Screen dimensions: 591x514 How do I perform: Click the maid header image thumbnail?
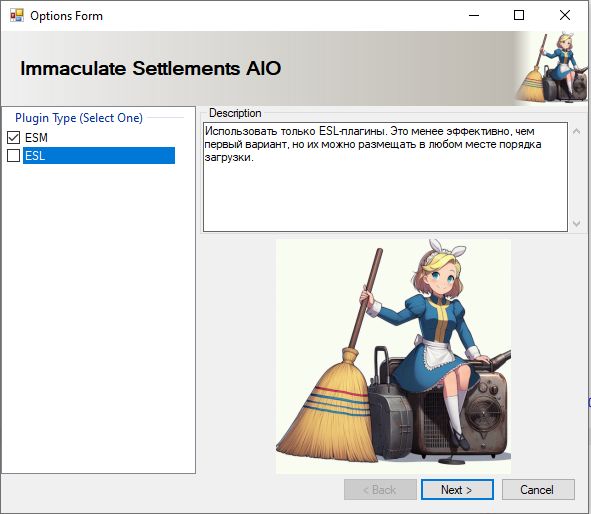[x=551, y=68]
